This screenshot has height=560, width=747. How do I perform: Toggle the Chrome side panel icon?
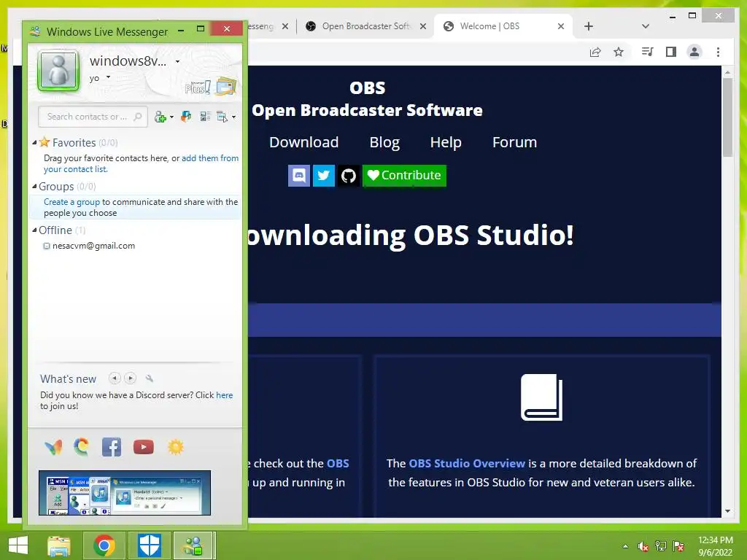pos(671,52)
